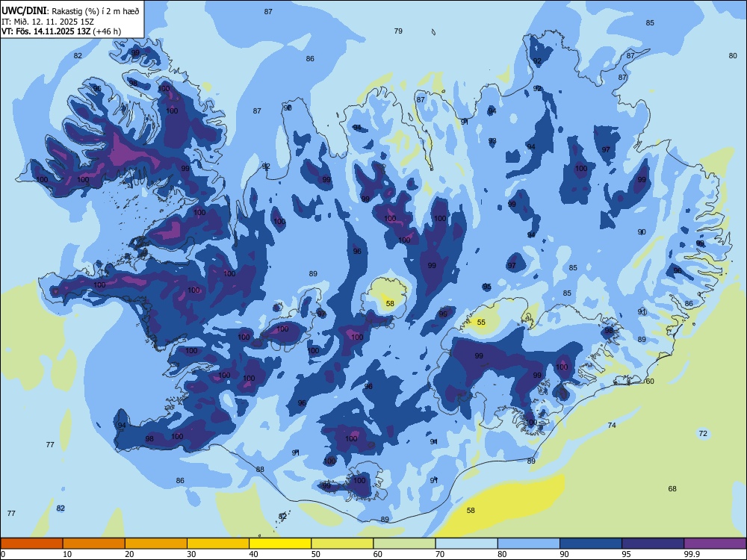Click the bright yellow 40–50 legend swatch
This screenshot has width=747, height=560.
(280, 544)
